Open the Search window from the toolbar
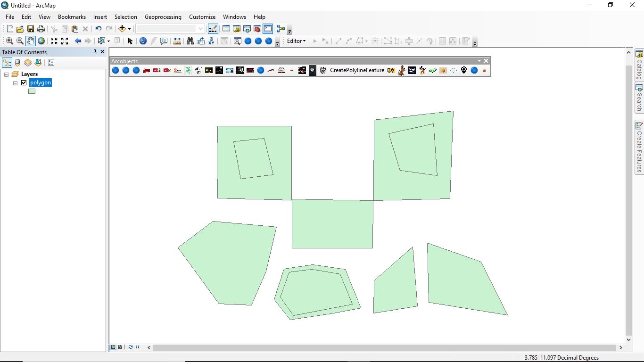 click(x=247, y=29)
